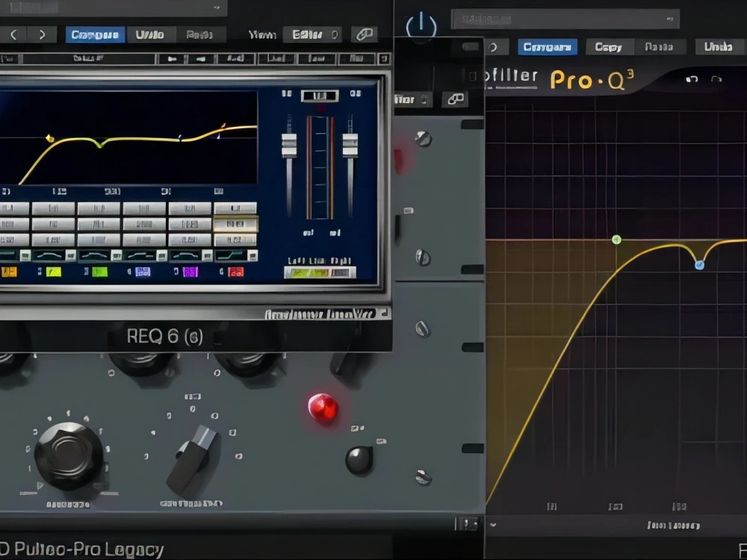
Task: Open preset dropdown atop Pro-Q 3 window
Action: point(565,19)
